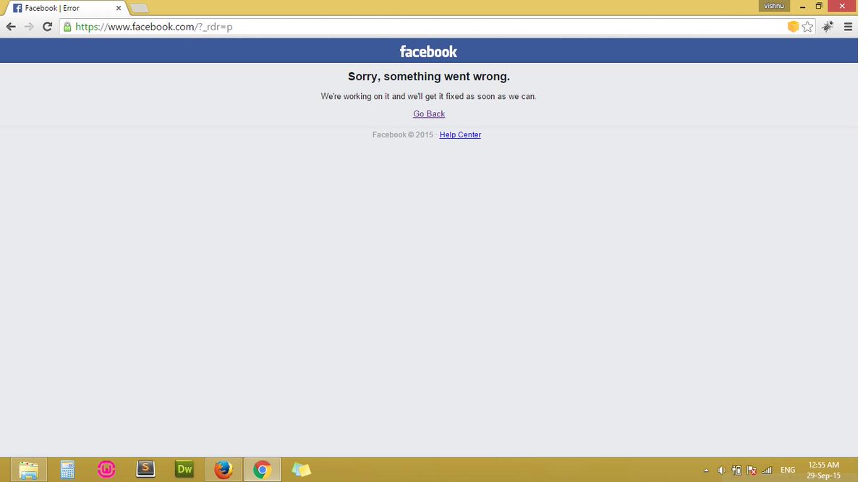The image size is (868, 482).
Task: Launch Calculator from the taskbar
Action: tap(68, 470)
